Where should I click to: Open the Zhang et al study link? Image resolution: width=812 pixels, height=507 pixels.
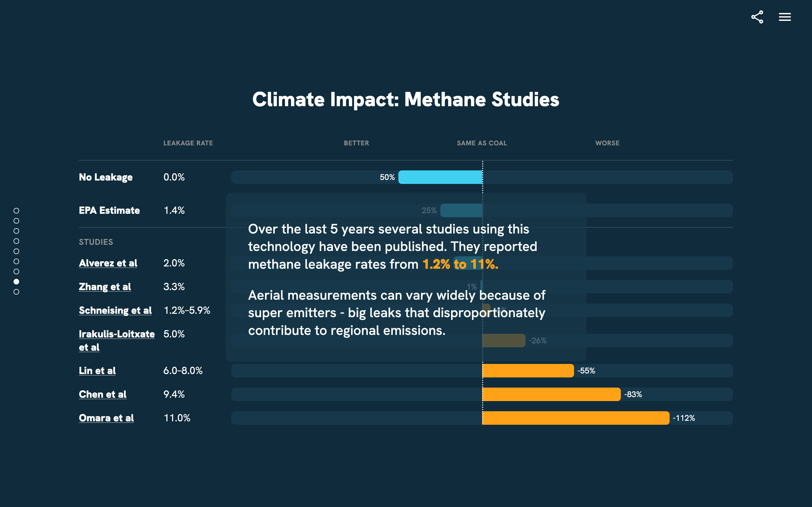[105, 287]
